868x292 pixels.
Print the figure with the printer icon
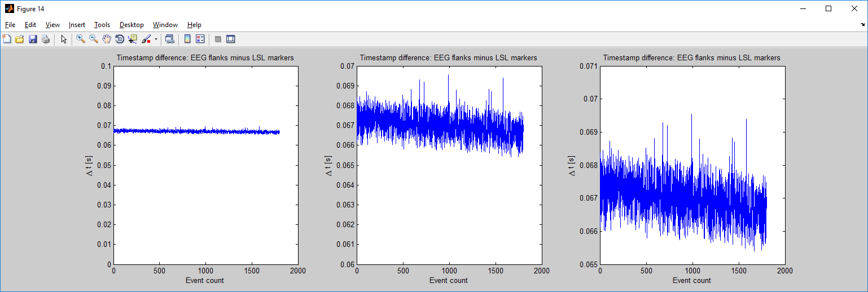[x=46, y=39]
